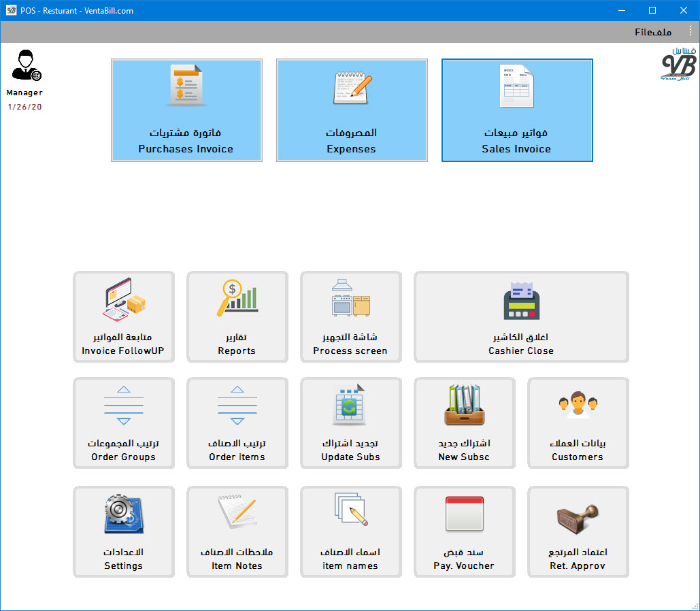
Task: Maximize the POS window
Action: pyautogui.click(x=652, y=10)
